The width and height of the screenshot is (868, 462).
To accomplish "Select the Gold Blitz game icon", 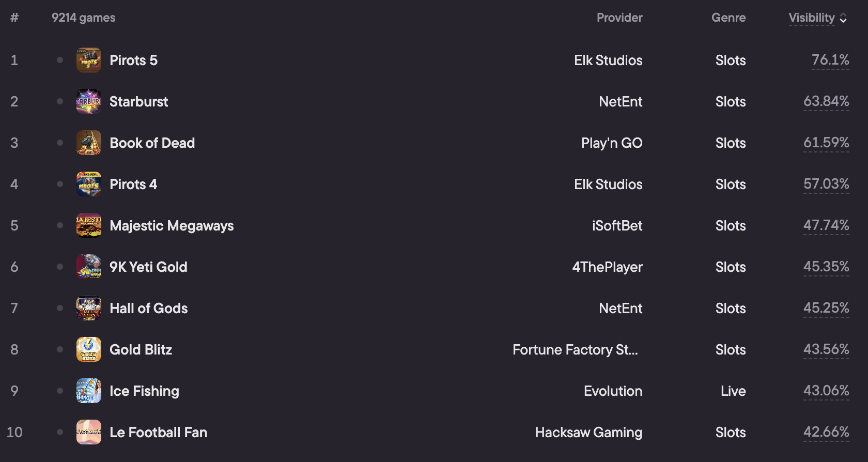I will point(89,349).
